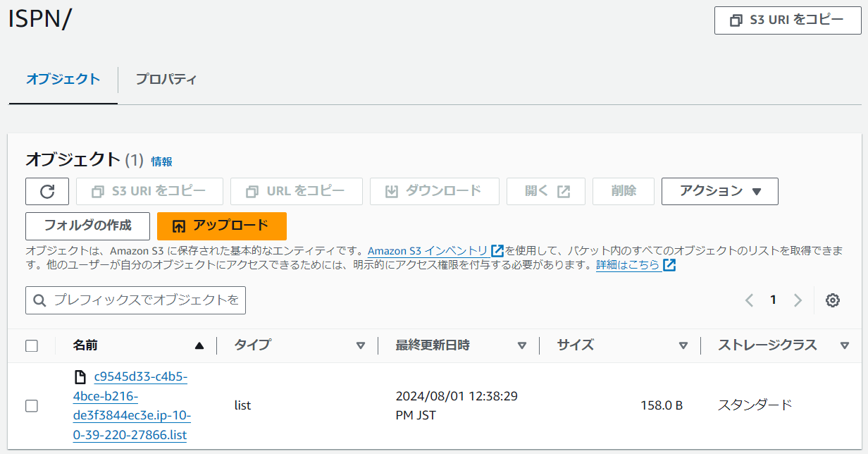This screenshot has height=454, width=868.
Task: Click the ストレージクラス column header label
Action: (767, 345)
